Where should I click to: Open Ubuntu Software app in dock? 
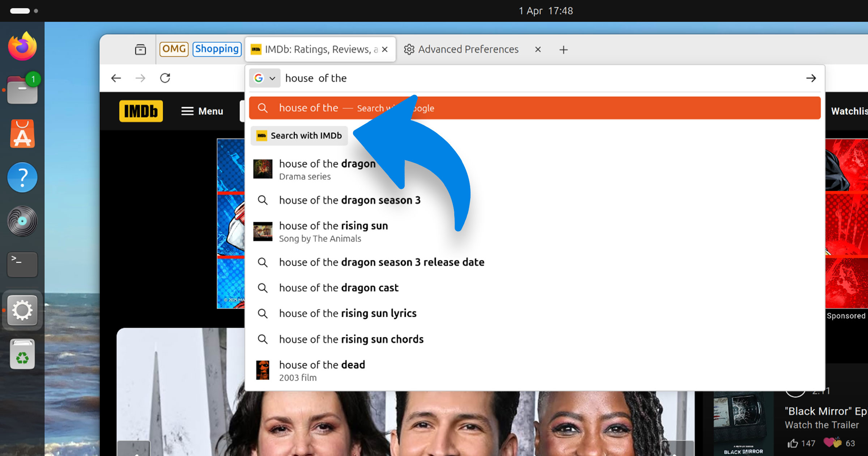22,134
